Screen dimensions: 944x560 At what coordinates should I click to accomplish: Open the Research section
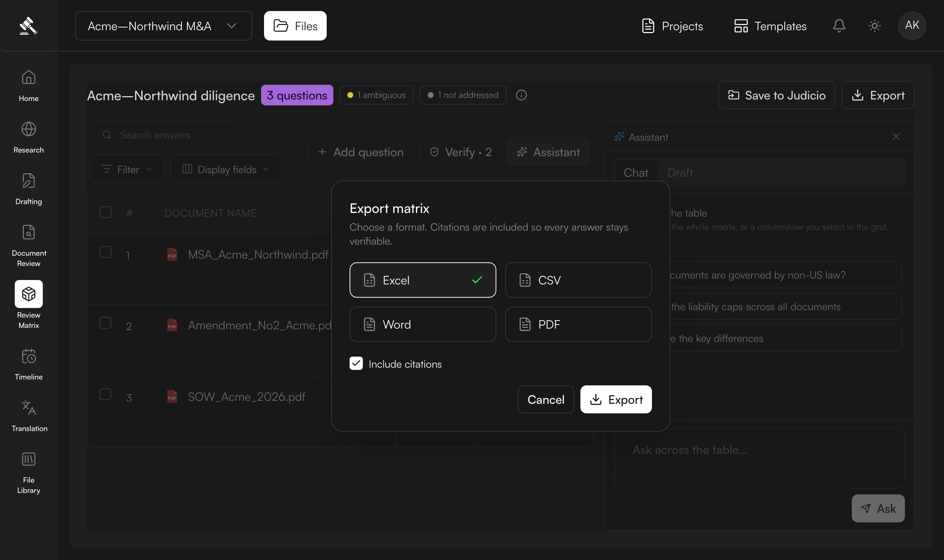(x=29, y=137)
